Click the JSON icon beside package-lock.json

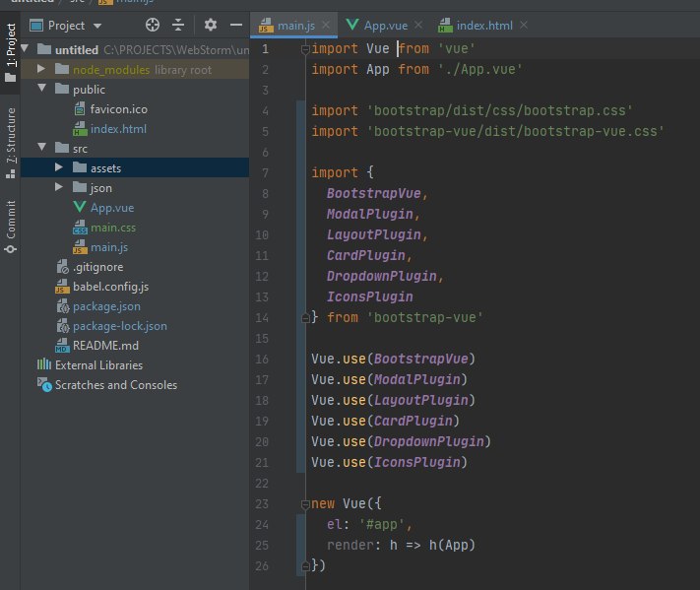63,326
